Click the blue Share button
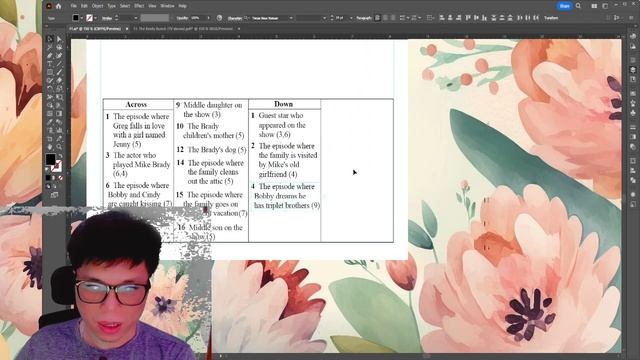640x360 pixels. [564, 6]
